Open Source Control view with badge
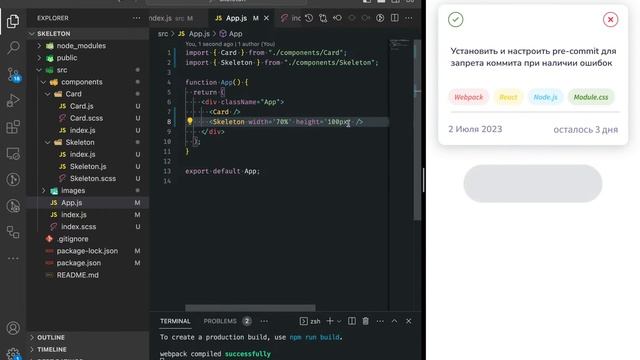Image resolution: width=640 pixels, height=360 pixels. [x=13, y=74]
